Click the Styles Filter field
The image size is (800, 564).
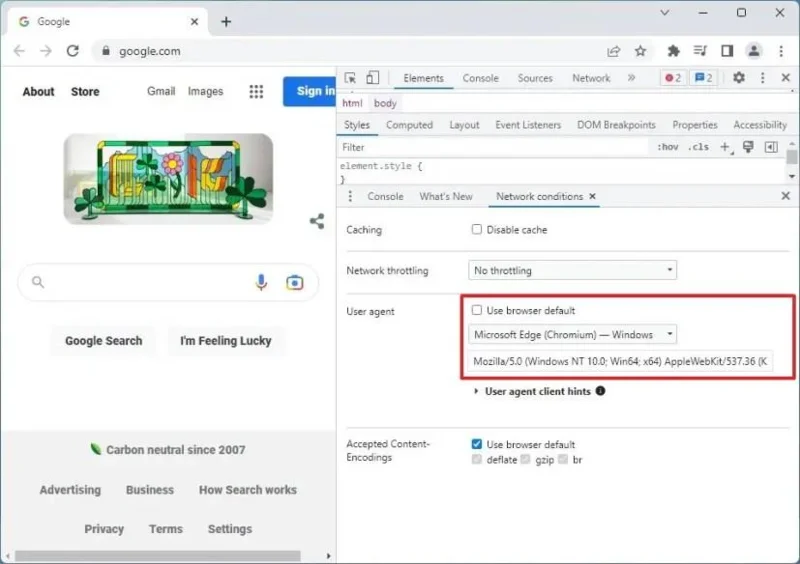pyautogui.click(x=492, y=148)
